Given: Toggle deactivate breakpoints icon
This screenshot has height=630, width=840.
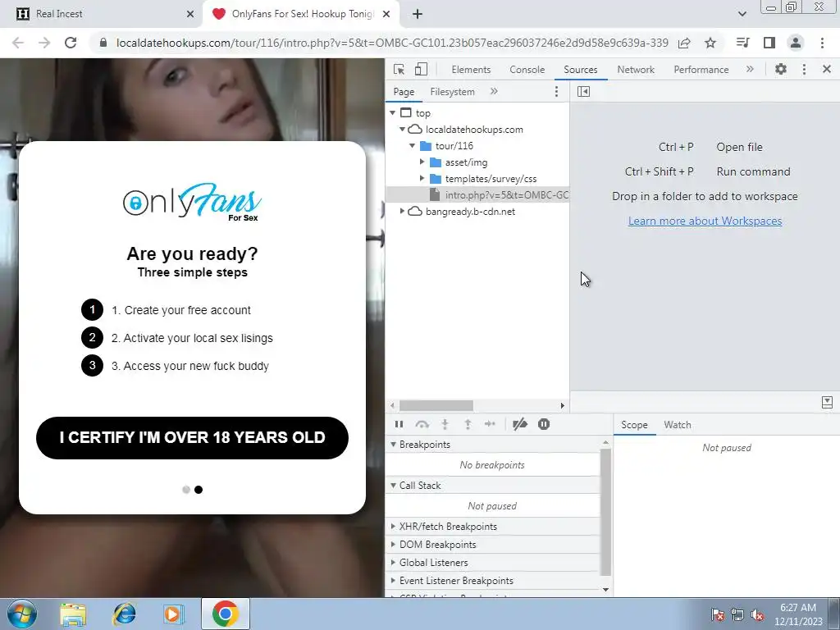Looking at the screenshot, I should [519, 424].
